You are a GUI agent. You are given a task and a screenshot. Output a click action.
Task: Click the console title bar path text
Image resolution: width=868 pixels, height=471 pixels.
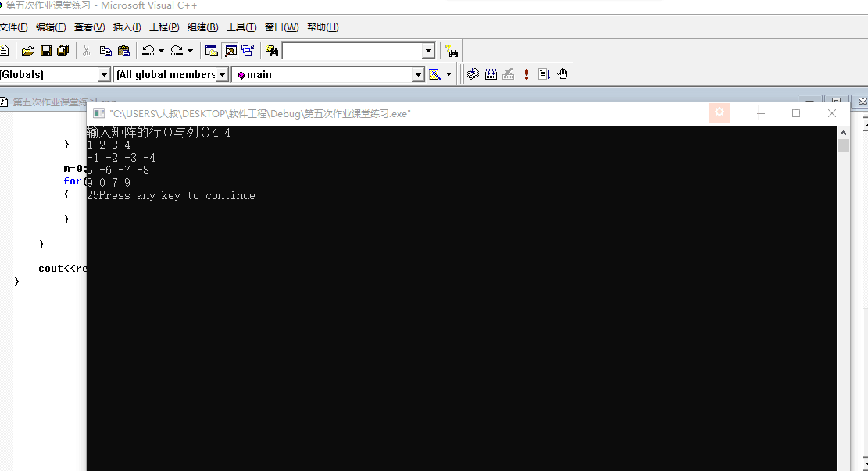coord(260,113)
